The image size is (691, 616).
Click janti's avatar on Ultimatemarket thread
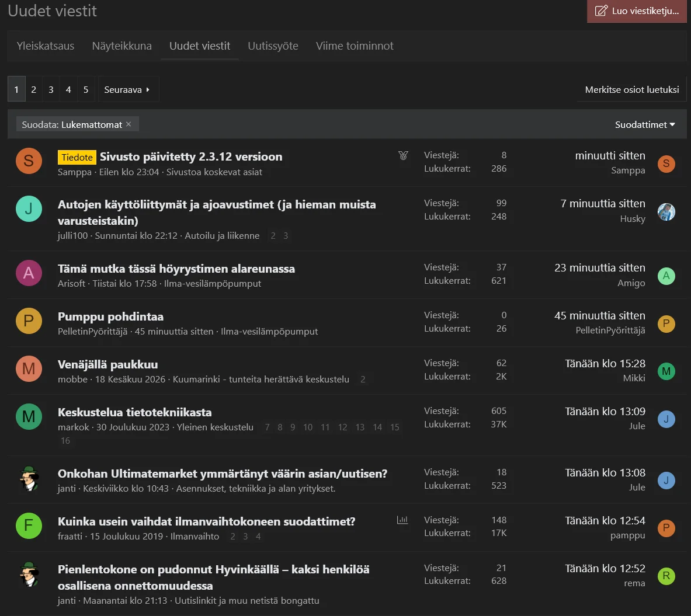(x=29, y=479)
